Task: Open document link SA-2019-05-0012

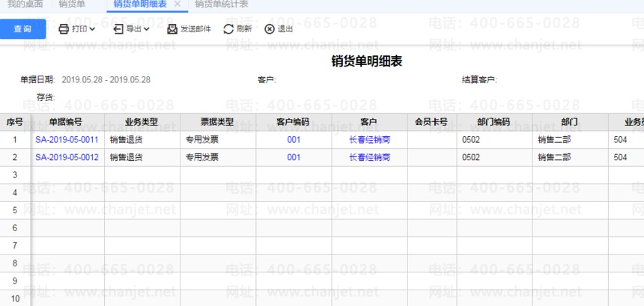Action: 67,158
